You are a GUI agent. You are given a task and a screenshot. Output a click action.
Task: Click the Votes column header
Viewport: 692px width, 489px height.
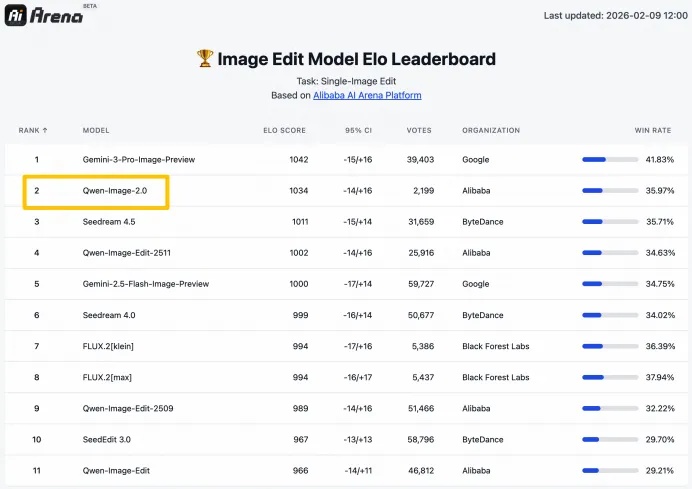pyautogui.click(x=419, y=130)
